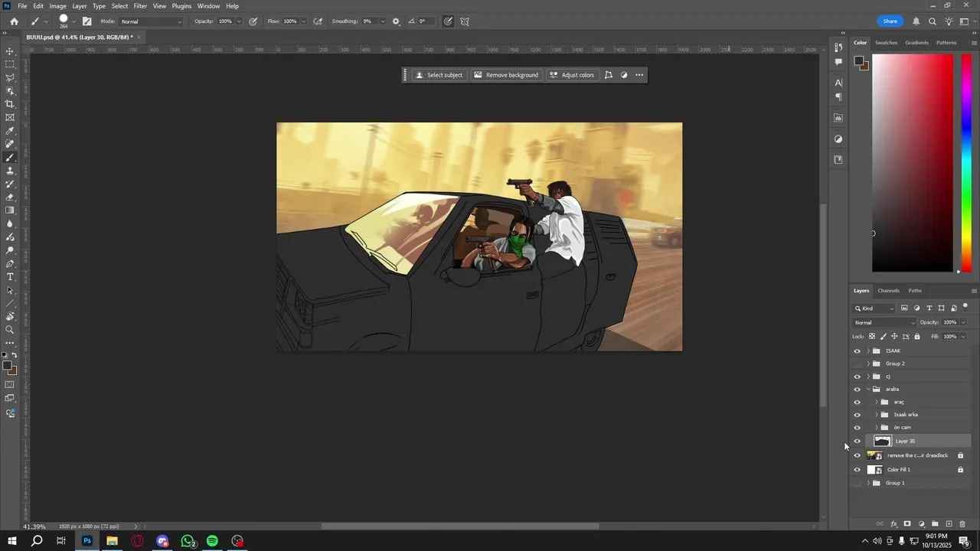Expand the Group 2 folder
The image size is (980, 551).
pos(868,364)
